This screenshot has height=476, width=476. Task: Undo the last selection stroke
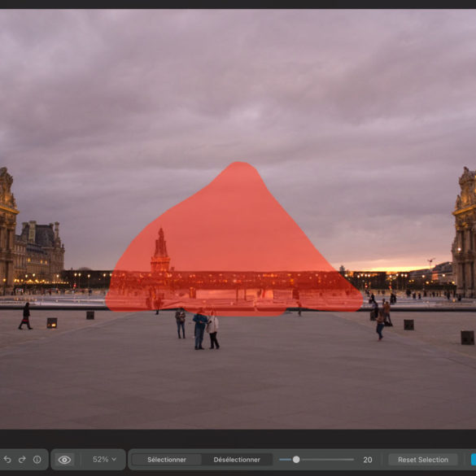(x=7, y=460)
